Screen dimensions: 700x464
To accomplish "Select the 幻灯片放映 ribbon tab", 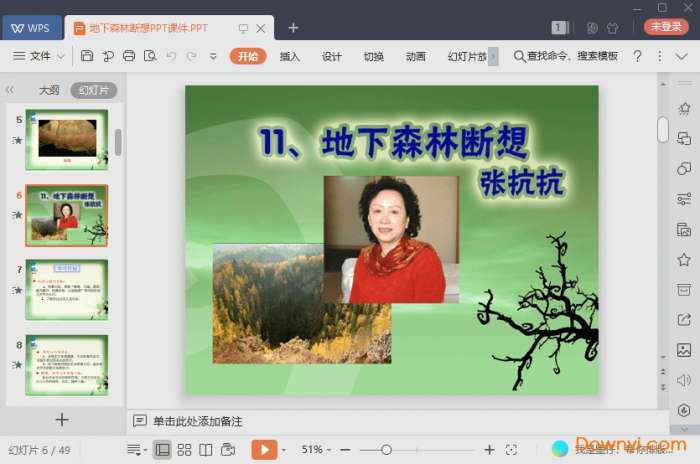I will [467, 56].
